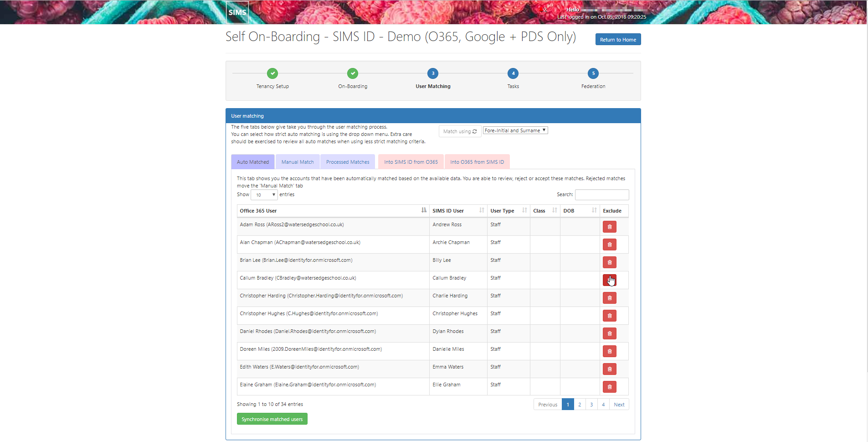Exclude the Edith Waters match
The height and width of the screenshot is (442, 868).
tap(609, 369)
